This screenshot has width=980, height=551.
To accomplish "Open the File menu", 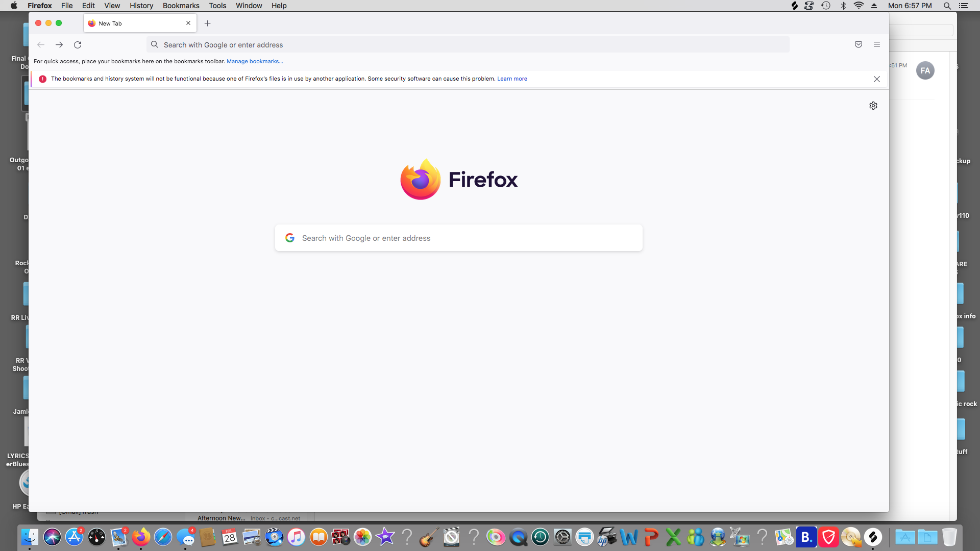I will coord(67,6).
